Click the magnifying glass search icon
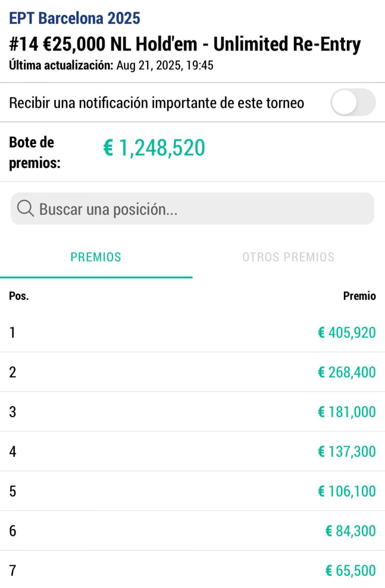Screen dimensions: 385x588 click(x=25, y=209)
